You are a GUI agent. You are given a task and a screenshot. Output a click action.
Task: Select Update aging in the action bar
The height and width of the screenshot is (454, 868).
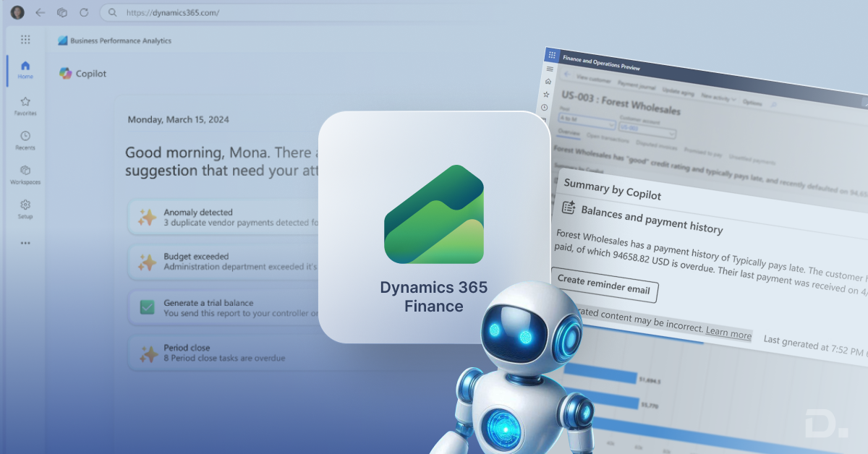click(678, 92)
